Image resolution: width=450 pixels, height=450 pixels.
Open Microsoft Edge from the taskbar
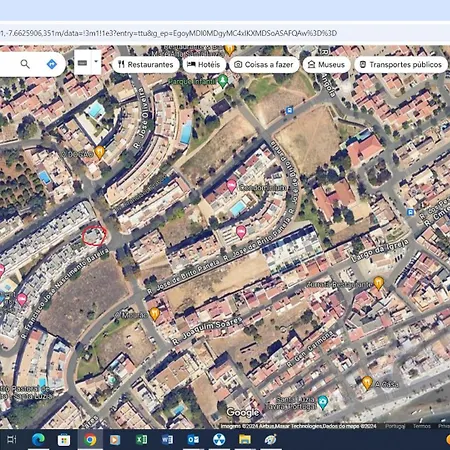click(38, 440)
